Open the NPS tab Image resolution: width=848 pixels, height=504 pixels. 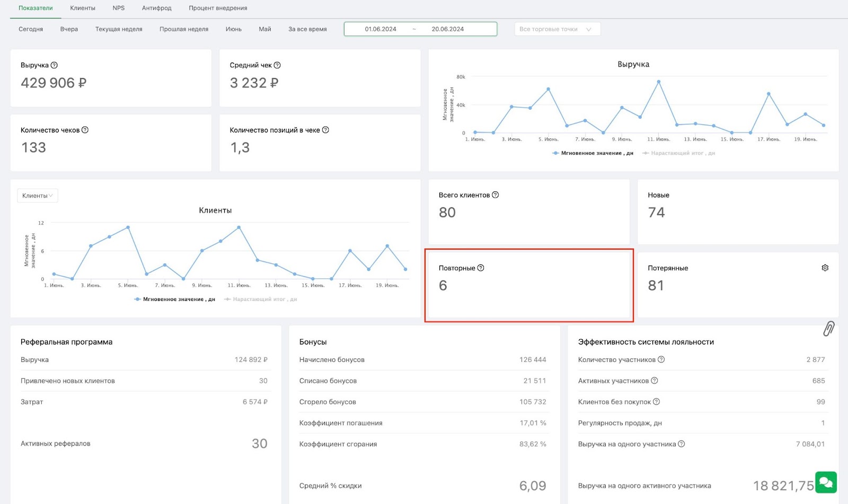[119, 8]
